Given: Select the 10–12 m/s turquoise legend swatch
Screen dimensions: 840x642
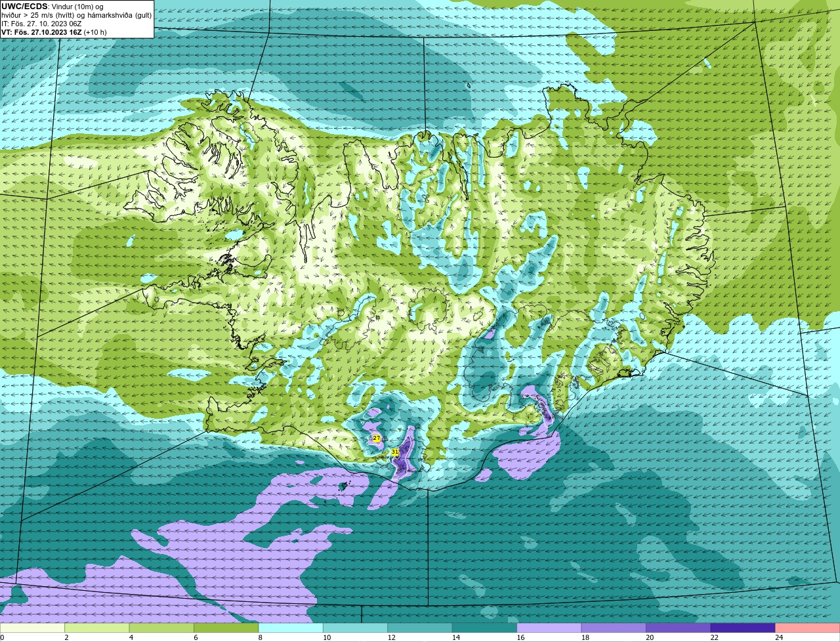Looking at the screenshot, I should [x=356, y=628].
